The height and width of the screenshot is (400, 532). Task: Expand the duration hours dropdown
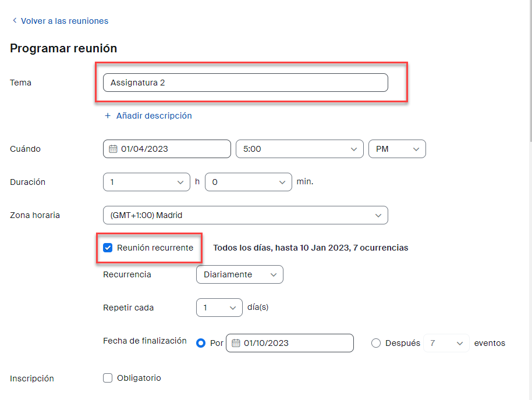tap(146, 182)
